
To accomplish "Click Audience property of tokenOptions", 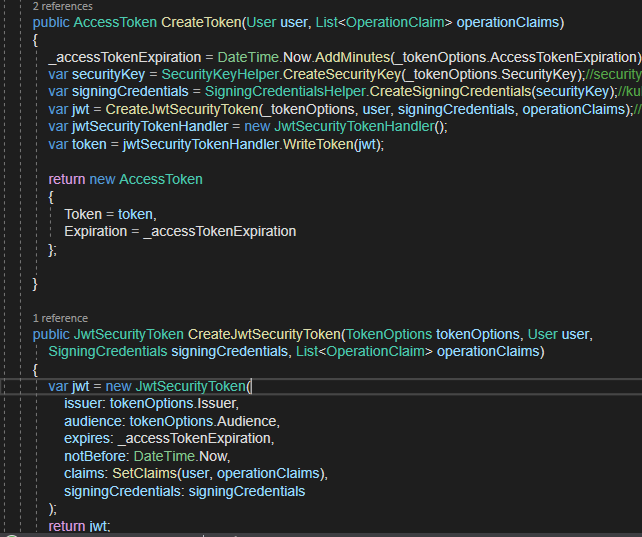I will point(246,422).
